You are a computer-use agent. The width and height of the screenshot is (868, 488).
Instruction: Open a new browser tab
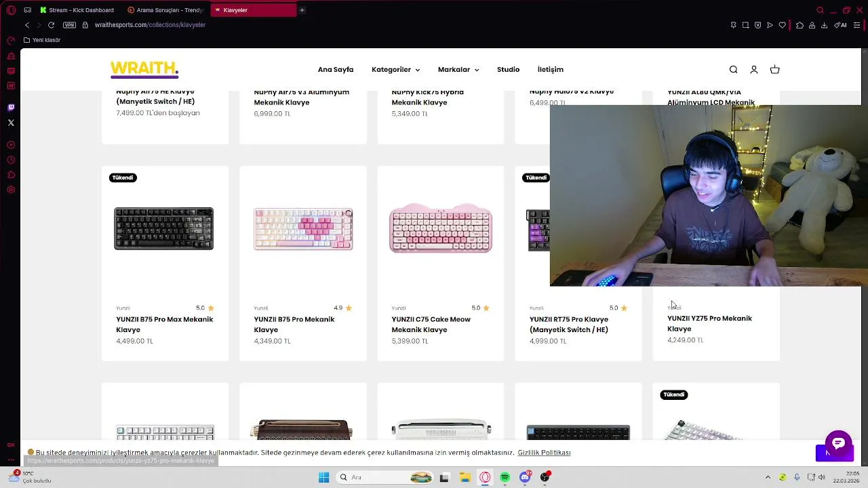pyautogui.click(x=302, y=10)
